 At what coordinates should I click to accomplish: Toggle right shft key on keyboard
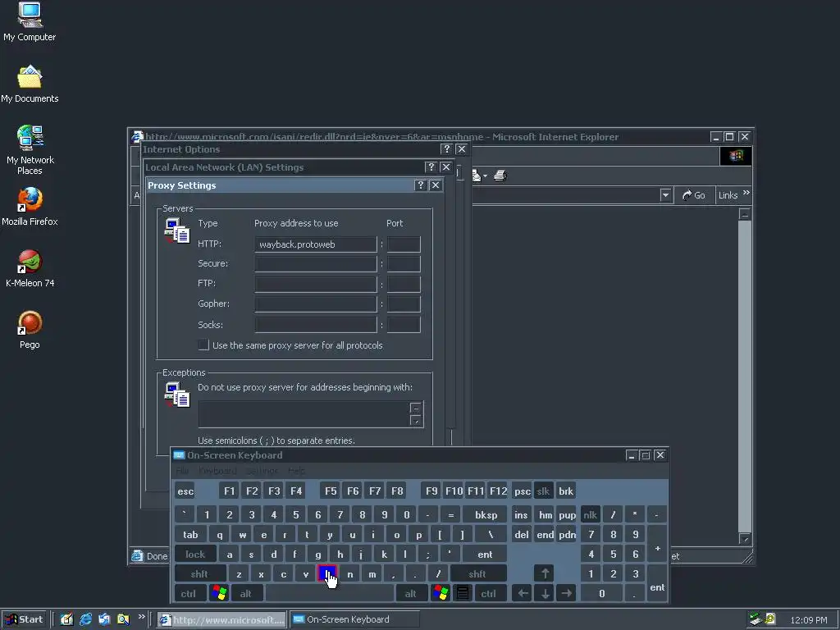(478, 573)
